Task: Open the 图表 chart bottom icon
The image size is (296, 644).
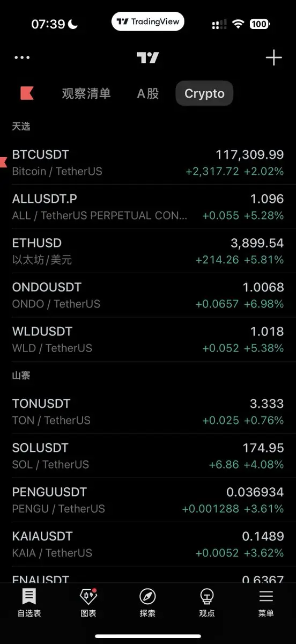Action: coord(88,602)
